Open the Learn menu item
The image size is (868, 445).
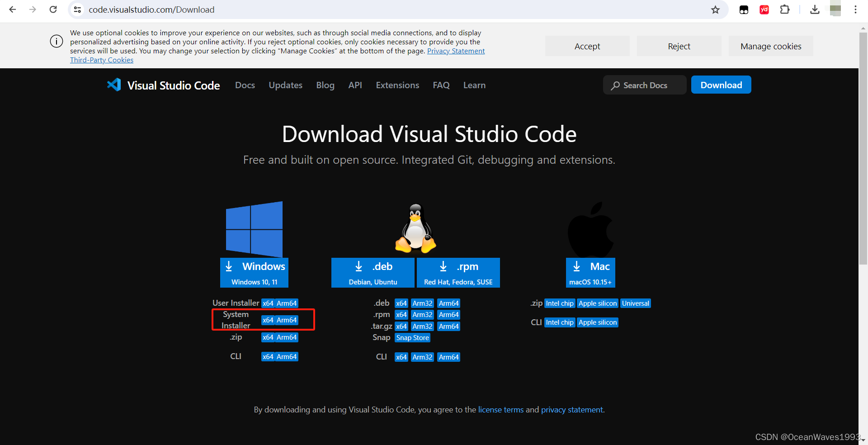tap(474, 85)
